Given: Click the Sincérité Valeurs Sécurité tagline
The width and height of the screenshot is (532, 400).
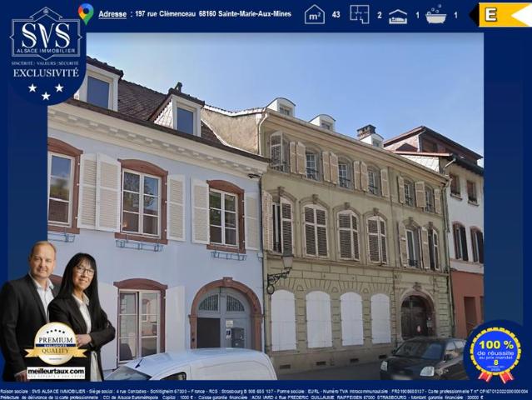Looking at the screenshot, I should (x=46, y=63).
